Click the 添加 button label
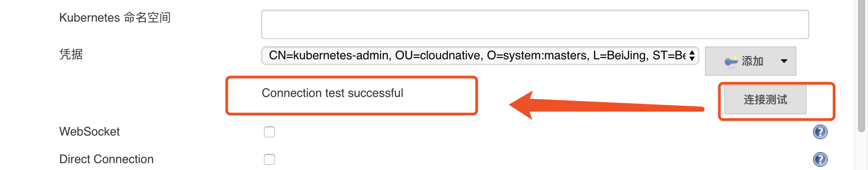This screenshot has height=170, width=868. tap(753, 61)
